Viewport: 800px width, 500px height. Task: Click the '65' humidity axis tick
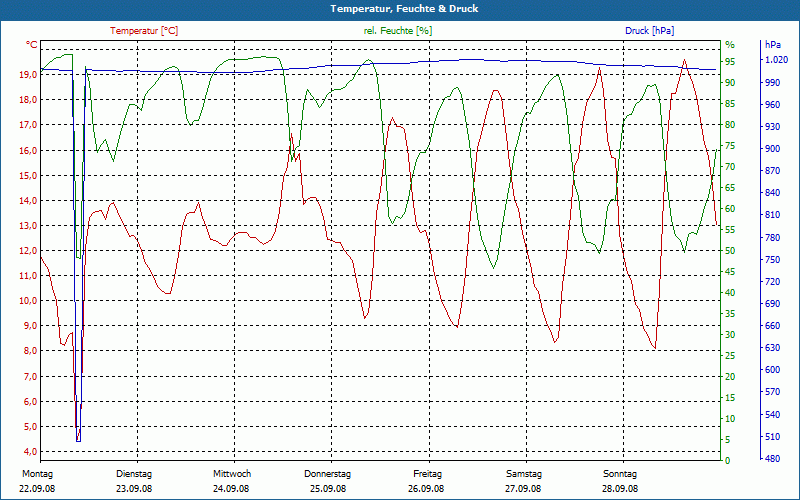[730, 188]
